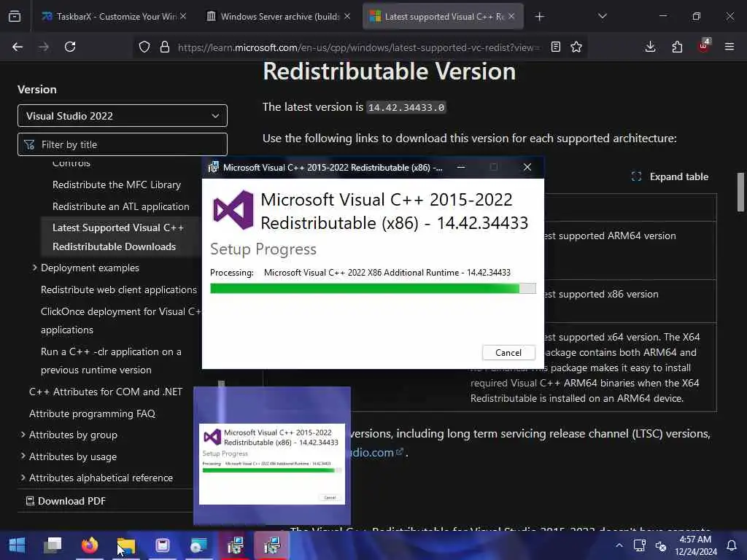Expand Attributes by group
747x560 pixels.
pos(23,435)
